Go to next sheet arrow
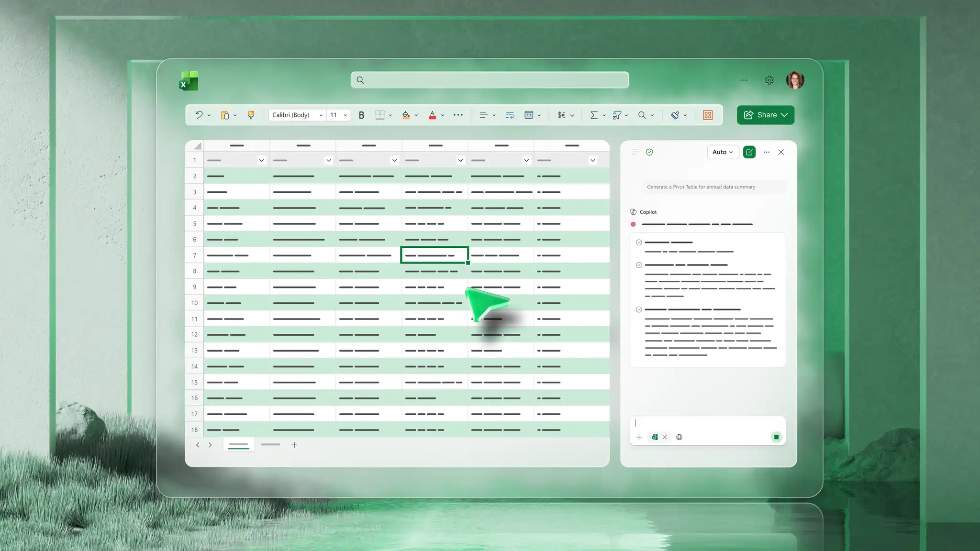 click(x=210, y=445)
